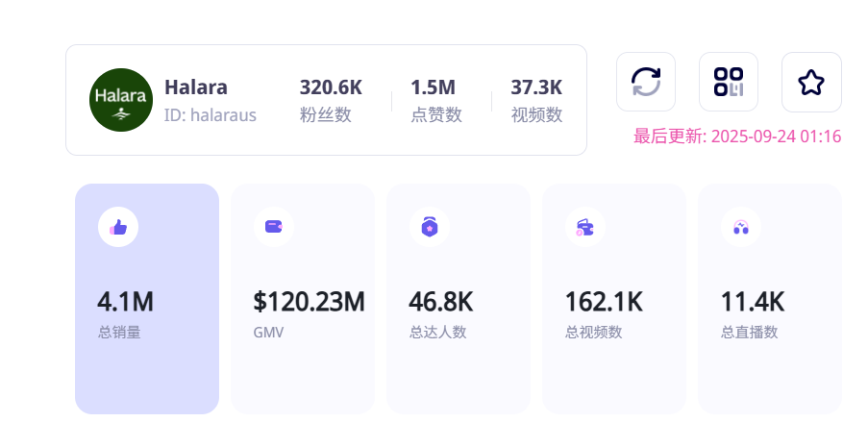Click the thumbs-up icon on sales card

point(118,227)
